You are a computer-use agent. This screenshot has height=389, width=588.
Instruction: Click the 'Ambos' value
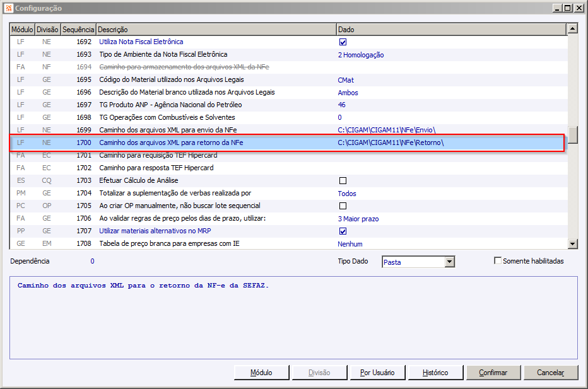pos(348,93)
